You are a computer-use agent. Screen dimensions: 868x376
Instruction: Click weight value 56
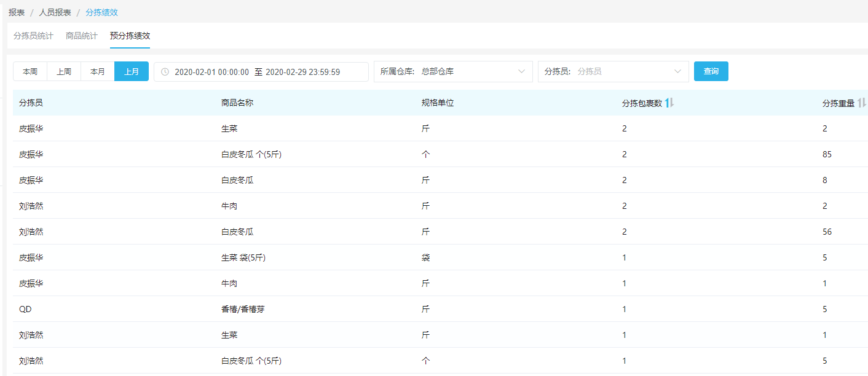[827, 232]
